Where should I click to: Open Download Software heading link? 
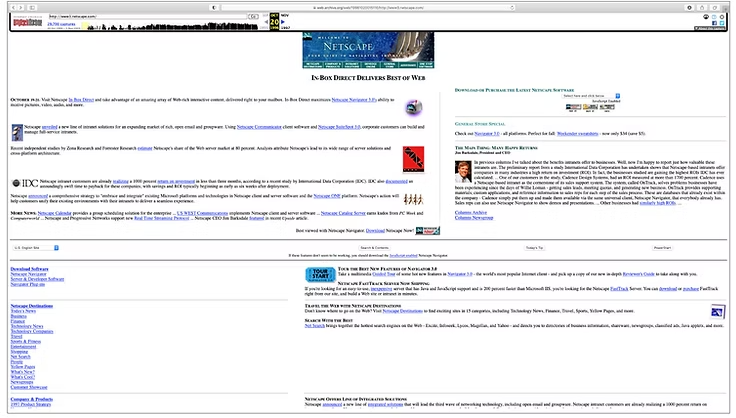pyautogui.click(x=30, y=269)
